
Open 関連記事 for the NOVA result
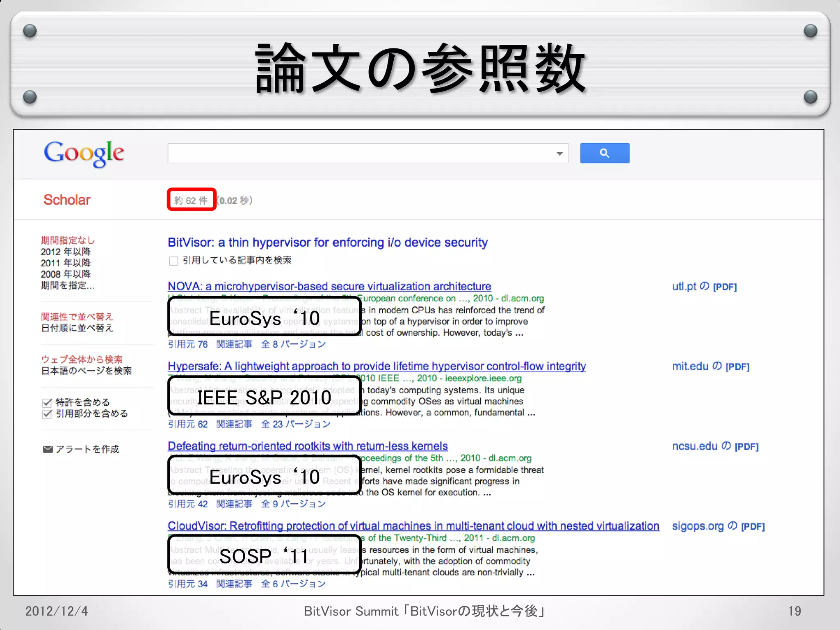tap(234, 344)
